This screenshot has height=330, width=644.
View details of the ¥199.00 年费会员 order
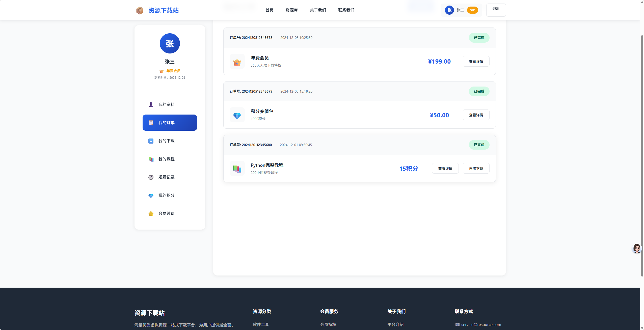(476, 62)
